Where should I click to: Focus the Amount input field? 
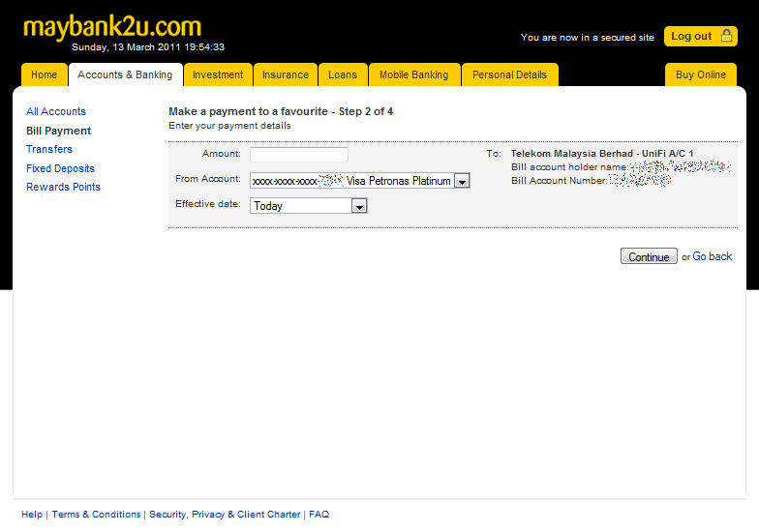pyautogui.click(x=298, y=155)
